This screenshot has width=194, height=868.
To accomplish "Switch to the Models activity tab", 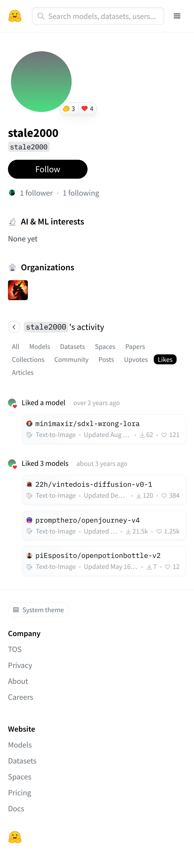I will [x=39, y=346].
